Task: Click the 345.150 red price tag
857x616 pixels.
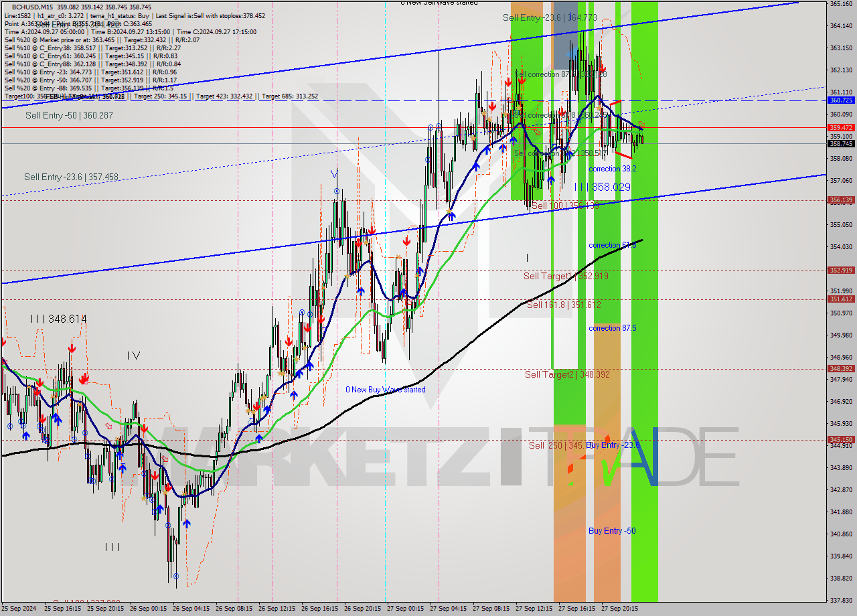Action: tap(841, 440)
